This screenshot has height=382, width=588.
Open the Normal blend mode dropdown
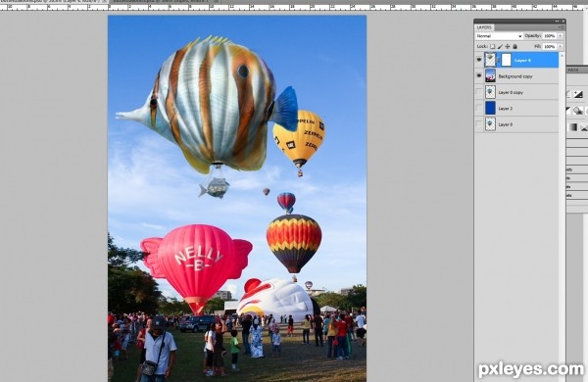click(x=499, y=36)
